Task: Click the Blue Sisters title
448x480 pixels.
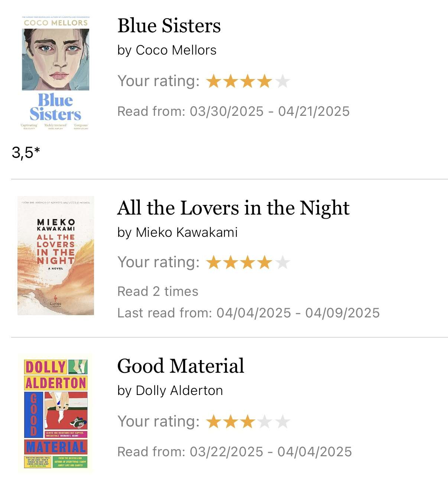Action: click(169, 26)
